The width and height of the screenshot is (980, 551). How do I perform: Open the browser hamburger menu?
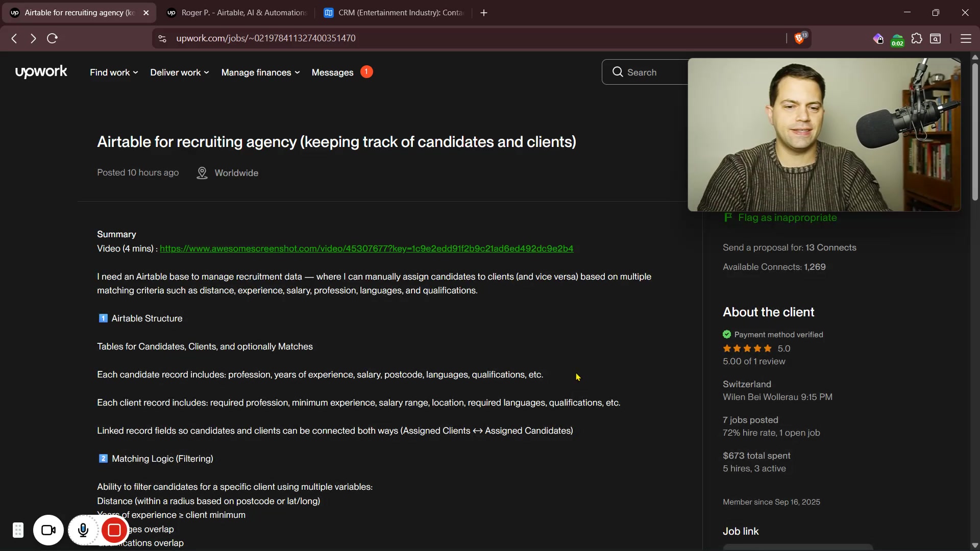pos(966,39)
